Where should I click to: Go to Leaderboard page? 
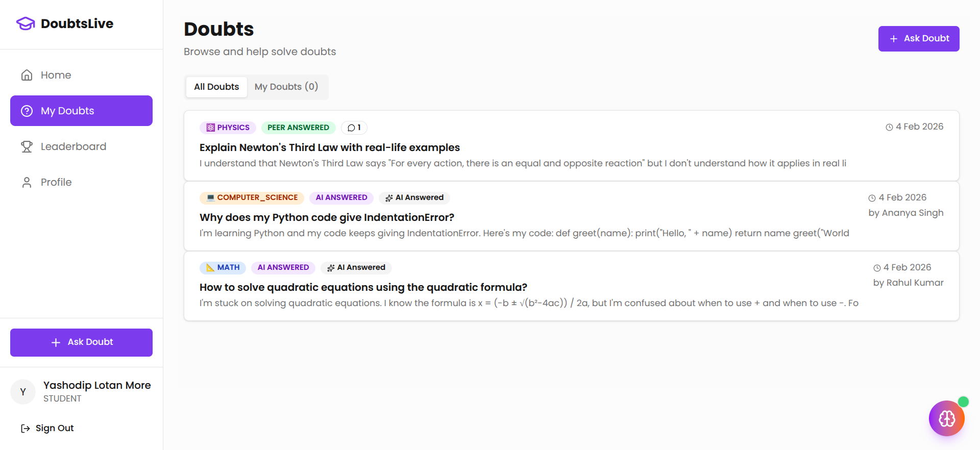click(73, 147)
